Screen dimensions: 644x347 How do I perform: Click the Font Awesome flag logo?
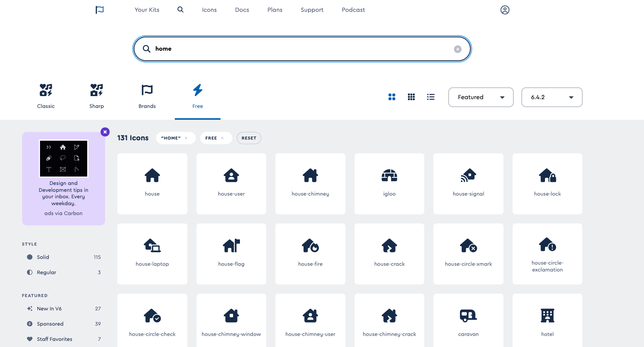click(x=100, y=10)
